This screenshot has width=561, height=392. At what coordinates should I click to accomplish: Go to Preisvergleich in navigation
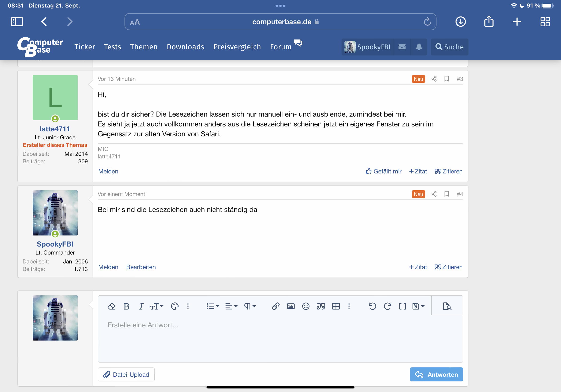pos(237,47)
